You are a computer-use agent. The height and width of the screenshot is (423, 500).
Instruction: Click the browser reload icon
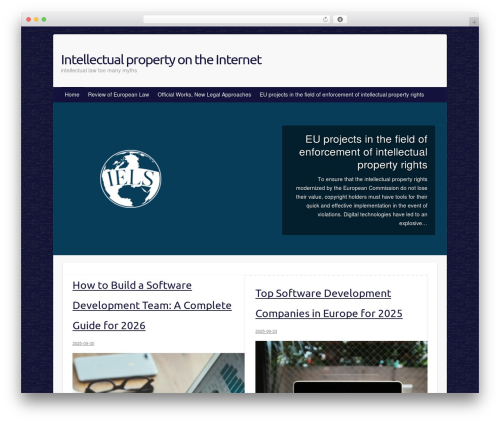pos(325,19)
